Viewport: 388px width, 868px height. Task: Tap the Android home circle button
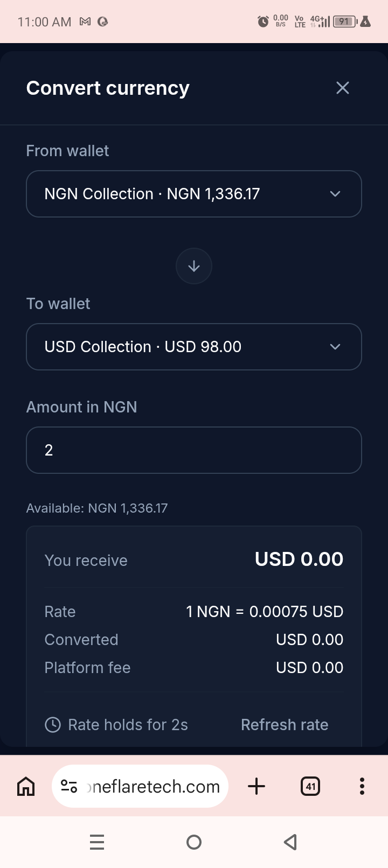(194, 842)
